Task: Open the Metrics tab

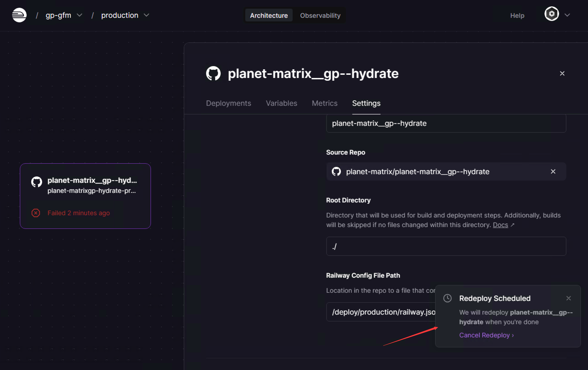Action: point(325,103)
